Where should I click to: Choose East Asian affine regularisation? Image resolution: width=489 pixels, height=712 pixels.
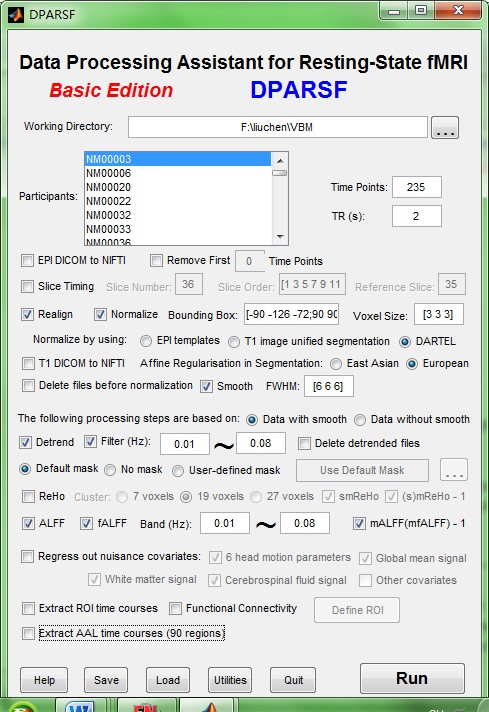pyautogui.click(x=336, y=364)
